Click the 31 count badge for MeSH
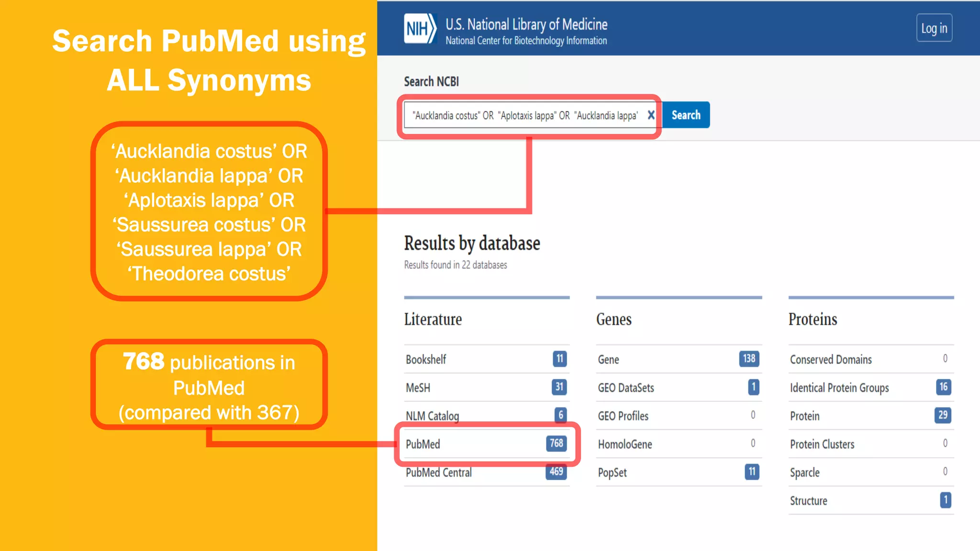 click(x=559, y=387)
